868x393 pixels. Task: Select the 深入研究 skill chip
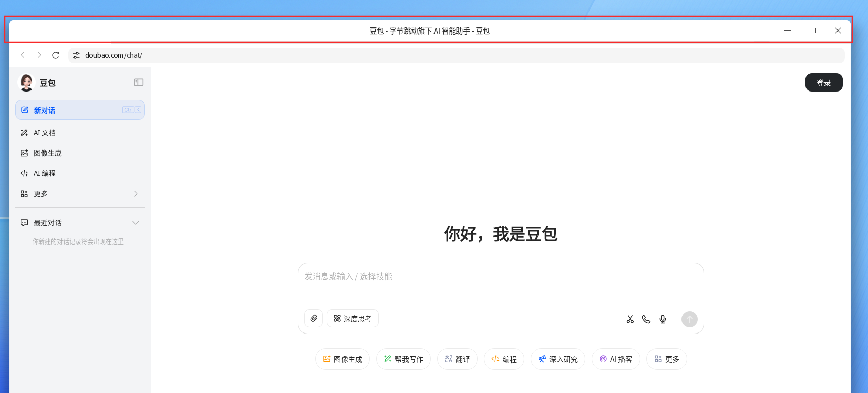point(558,359)
